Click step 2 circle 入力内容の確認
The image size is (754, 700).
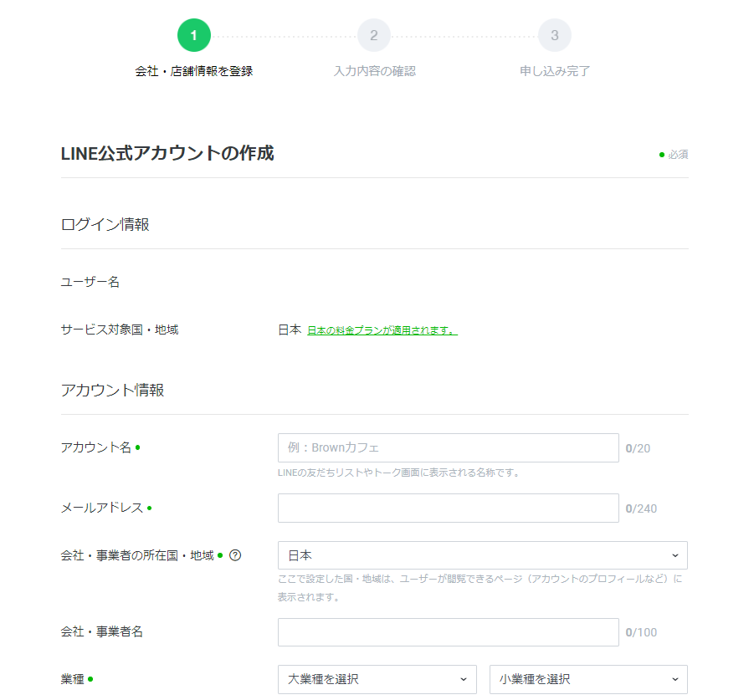click(x=374, y=35)
